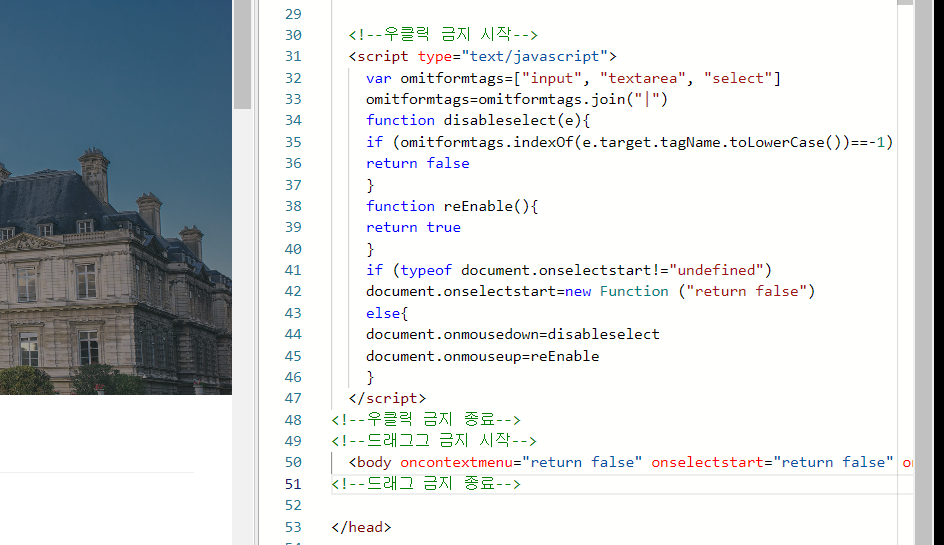The image size is (944, 545).
Task: Click the preview pane vertical scrollbar thumb
Action: [242, 54]
